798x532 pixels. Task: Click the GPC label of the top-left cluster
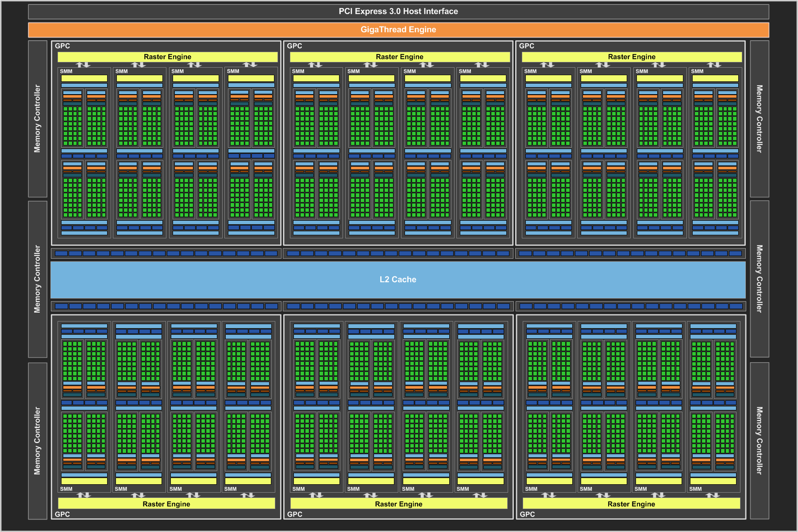pos(62,46)
